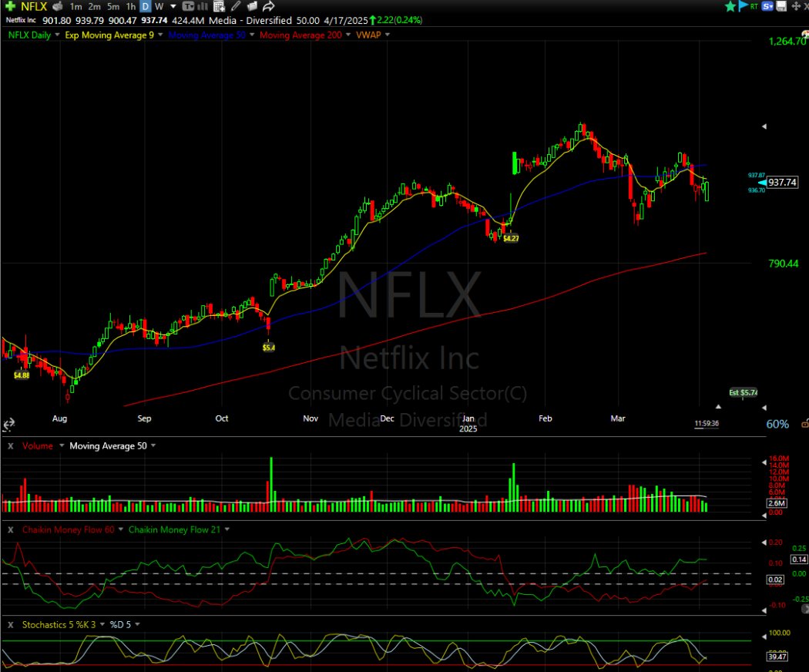Click the share arrow icon
Viewport: 809px width, 672px height.
(268, 7)
